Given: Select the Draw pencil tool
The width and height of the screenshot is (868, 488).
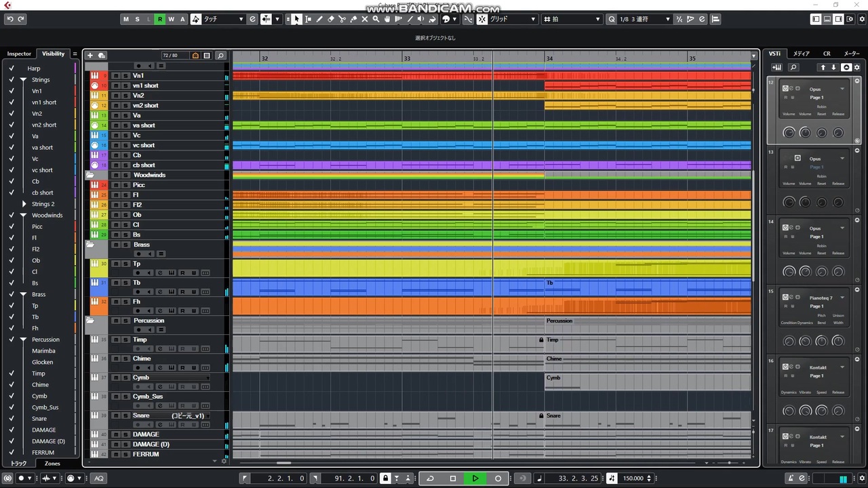Looking at the screenshot, I should click(319, 19).
